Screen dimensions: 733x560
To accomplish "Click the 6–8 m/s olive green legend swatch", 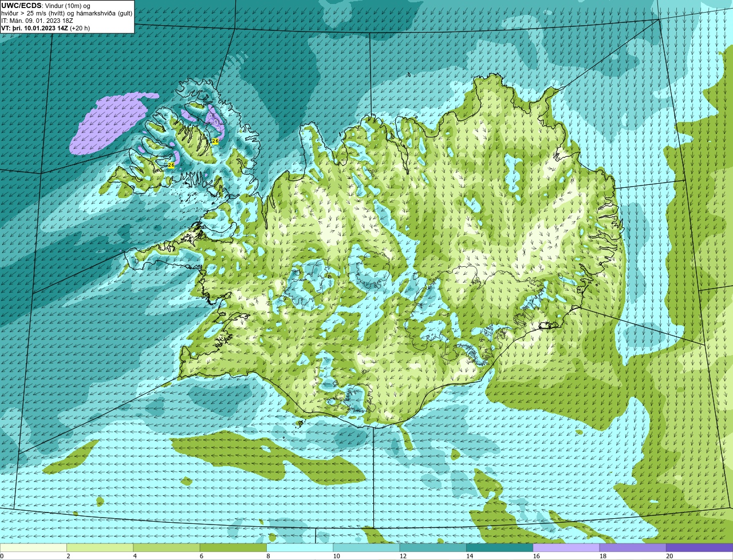I will [x=233, y=547].
